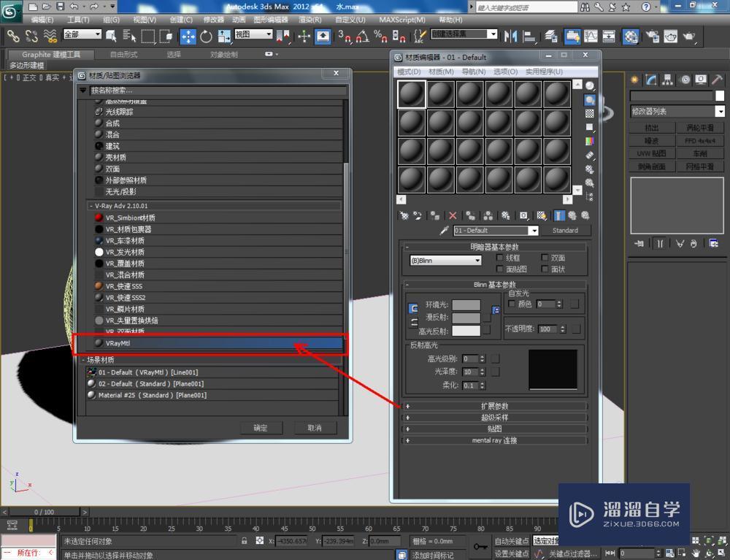Image resolution: width=730 pixels, height=560 pixels.
Task: Open the 修改器列表 modifier list dropdown
Action: pos(677,111)
